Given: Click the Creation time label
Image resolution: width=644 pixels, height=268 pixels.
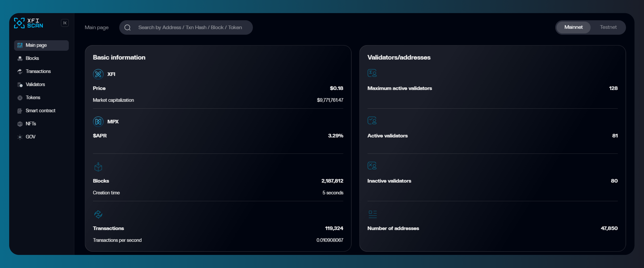Looking at the screenshot, I should pos(106,193).
